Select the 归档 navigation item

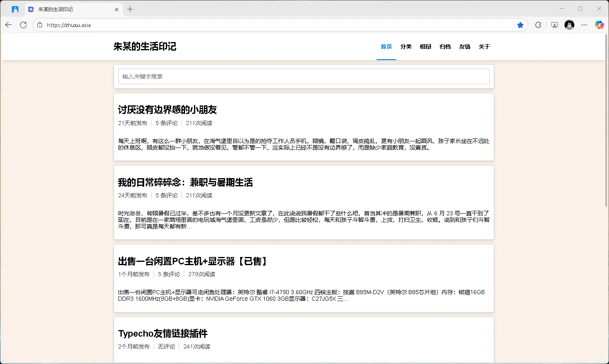(x=445, y=47)
